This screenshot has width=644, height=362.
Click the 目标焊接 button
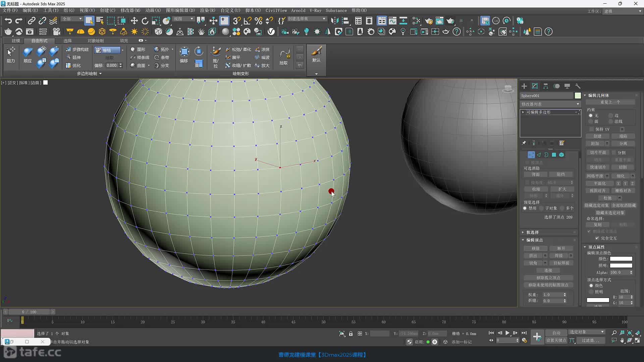[561, 263]
